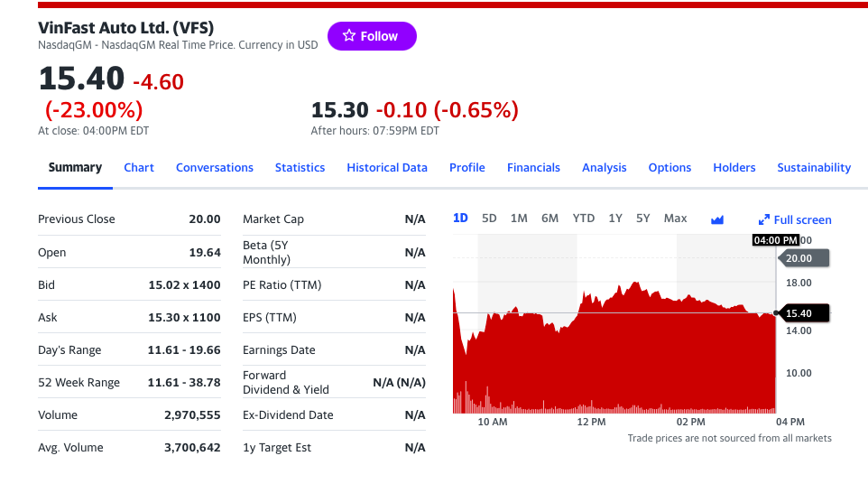Click the after hours price 15.30
The image size is (868, 484).
click(340, 110)
